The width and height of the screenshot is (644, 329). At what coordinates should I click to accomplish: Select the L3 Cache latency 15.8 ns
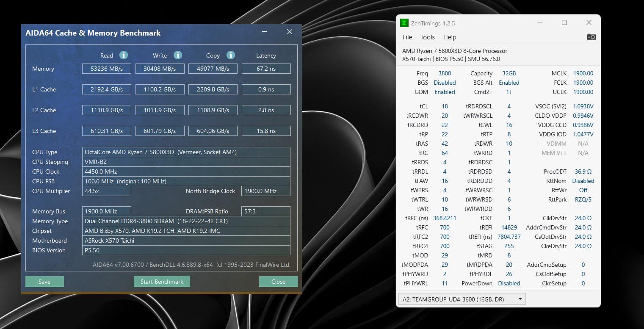pyautogui.click(x=266, y=131)
